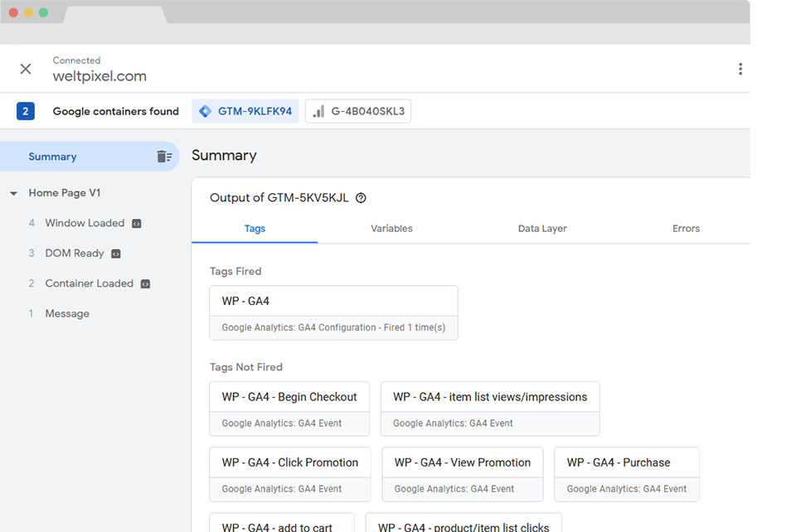Open the fired WP - GA4 tag card
Screen dimensions: 796x532
333,312
